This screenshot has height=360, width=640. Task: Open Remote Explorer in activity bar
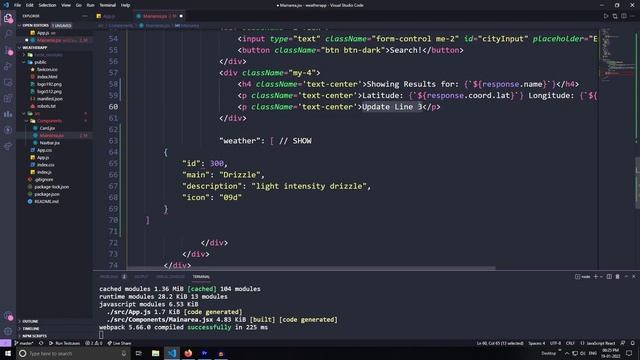click(x=8, y=82)
